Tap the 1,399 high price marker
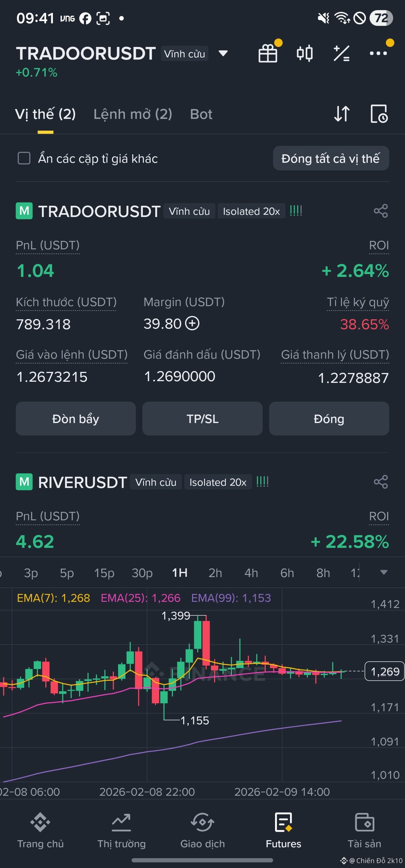Viewport: 405px width, 868px height. 176,616
